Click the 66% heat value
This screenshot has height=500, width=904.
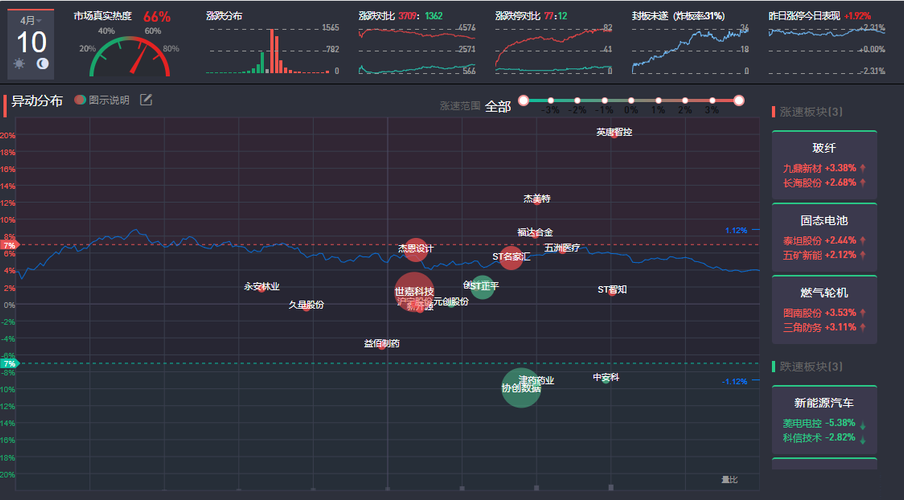pos(157,17)
